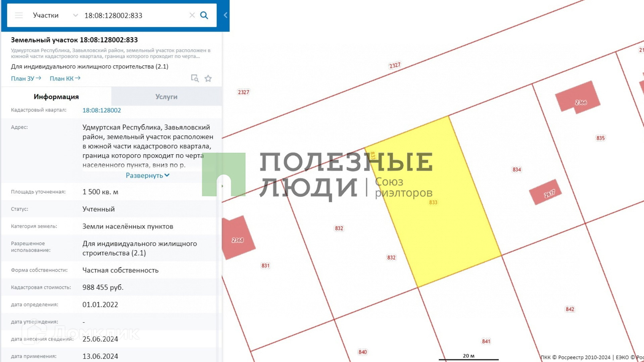Switch to the Информация tab
644x362 pixels.
click(x=56, y=97)
